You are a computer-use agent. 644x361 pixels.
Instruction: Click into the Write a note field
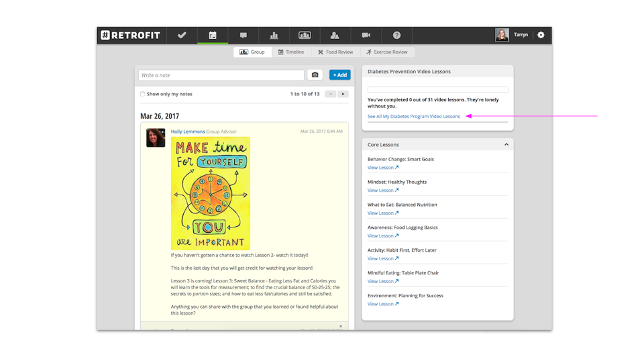click(221, 75)
